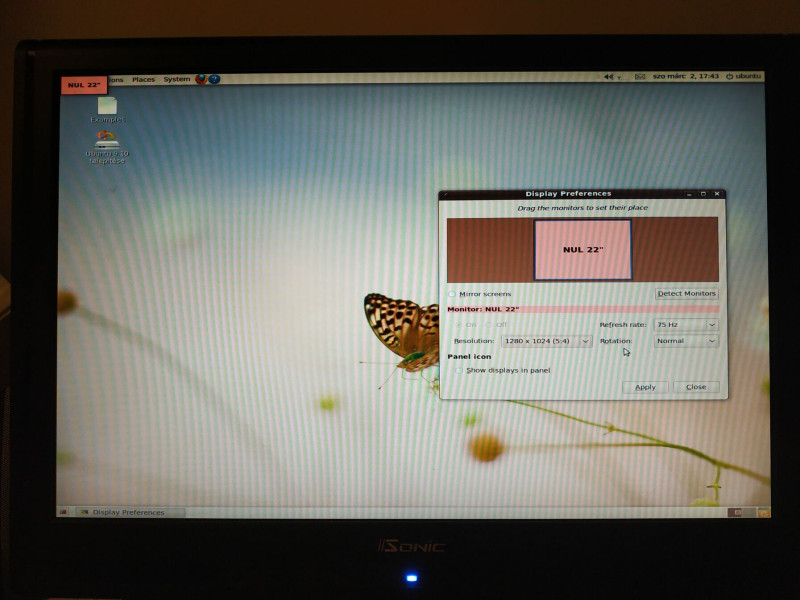
Task: Open the Refresh rate 75 Hz dropdown
Action: pos(686,324)
